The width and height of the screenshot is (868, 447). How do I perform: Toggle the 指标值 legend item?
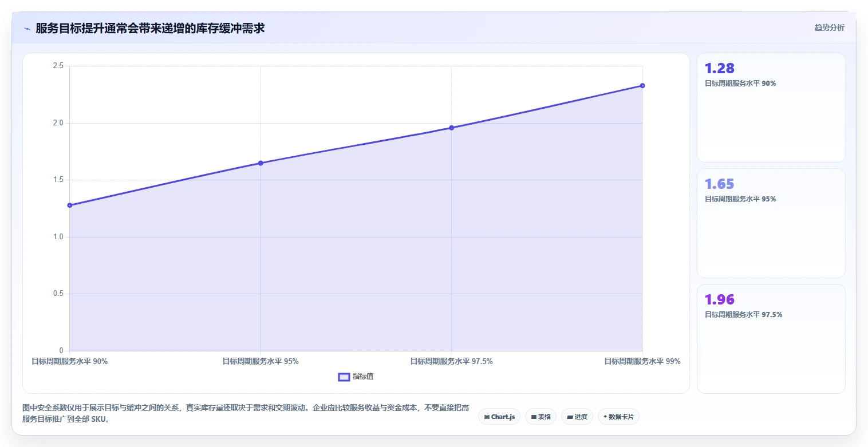pyautogui.click(x=356, y=377)
